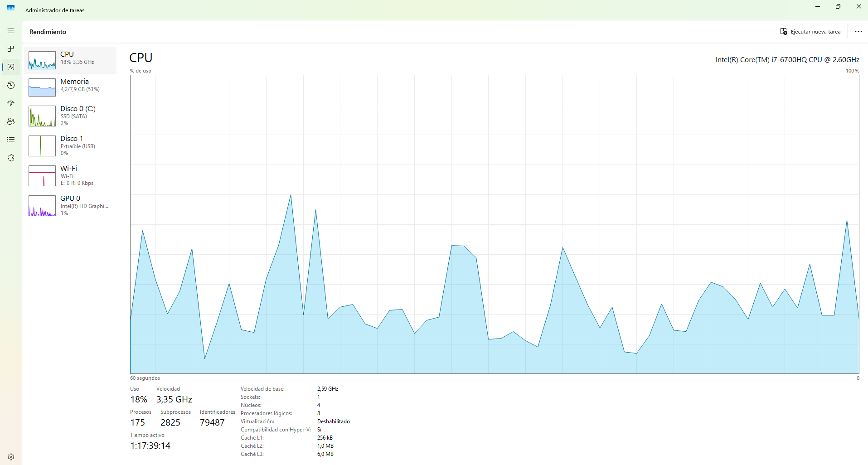Viewport: 868px width, 465px height.
Task: Select the Rendimiento sidebar icon
Action: (x=11, y=67)
